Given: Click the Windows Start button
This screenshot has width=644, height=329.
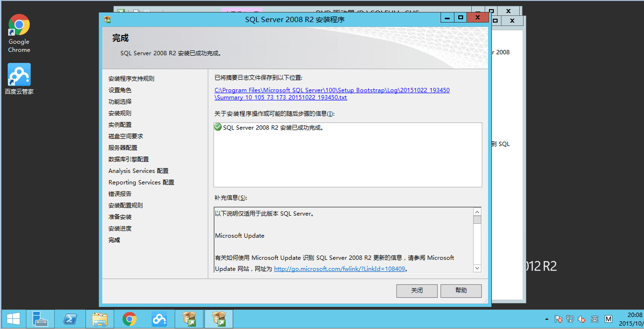Looking at the screenshot, I should point(12,318).
